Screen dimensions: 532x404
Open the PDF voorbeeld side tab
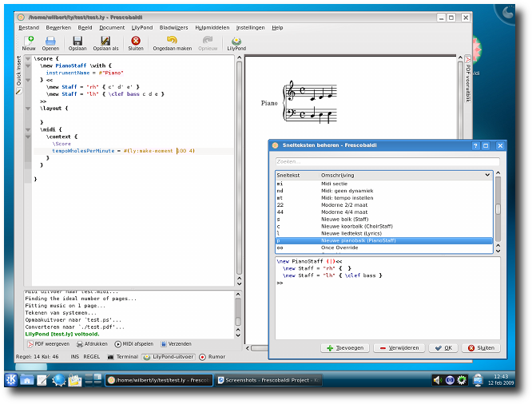tap(468, 79)
